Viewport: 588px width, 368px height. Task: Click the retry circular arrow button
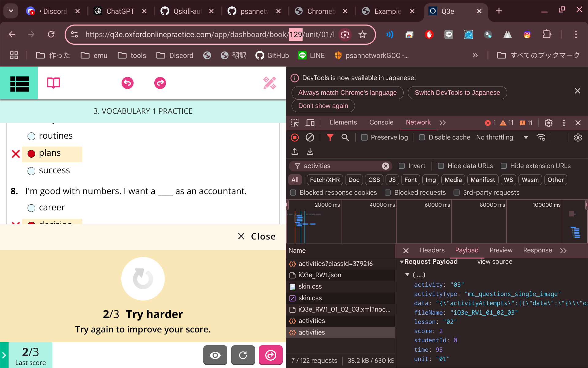tap(243, 355)
